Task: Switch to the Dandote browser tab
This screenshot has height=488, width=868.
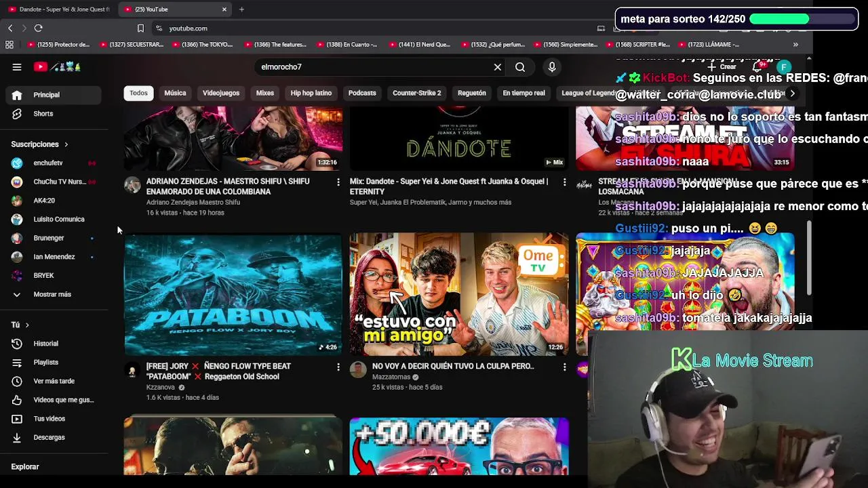Action: (59, 9)
